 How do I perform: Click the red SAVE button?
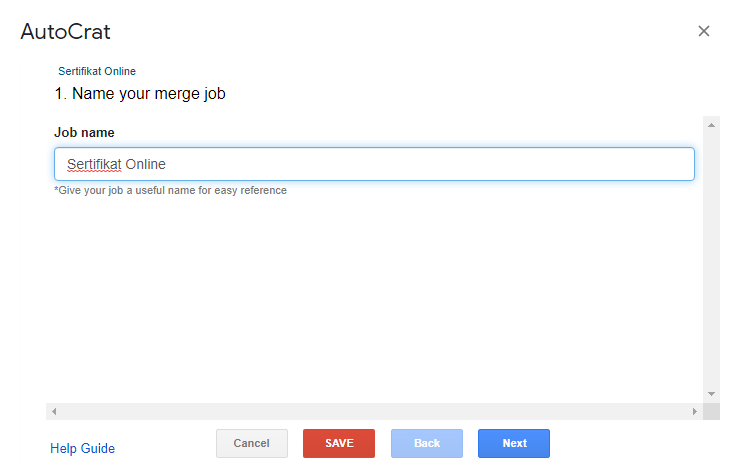point(339,443)
